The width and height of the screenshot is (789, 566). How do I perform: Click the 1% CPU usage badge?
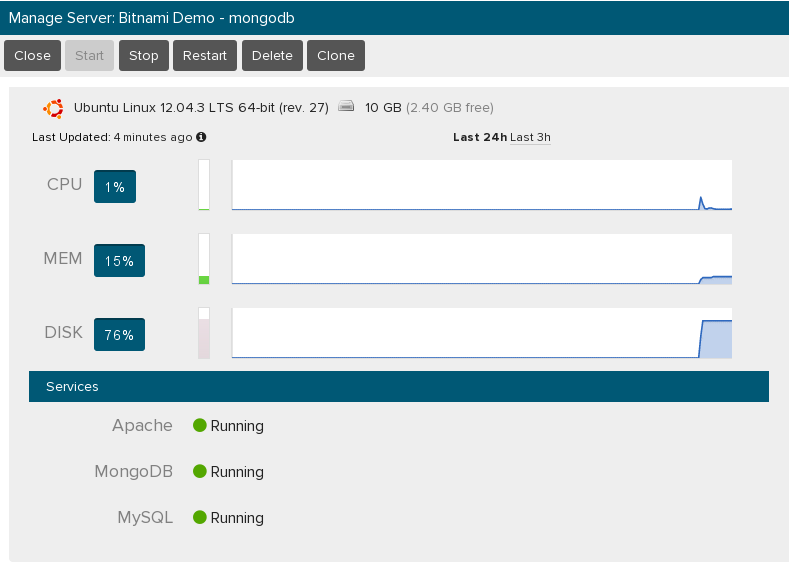click(x=115, y=187)
